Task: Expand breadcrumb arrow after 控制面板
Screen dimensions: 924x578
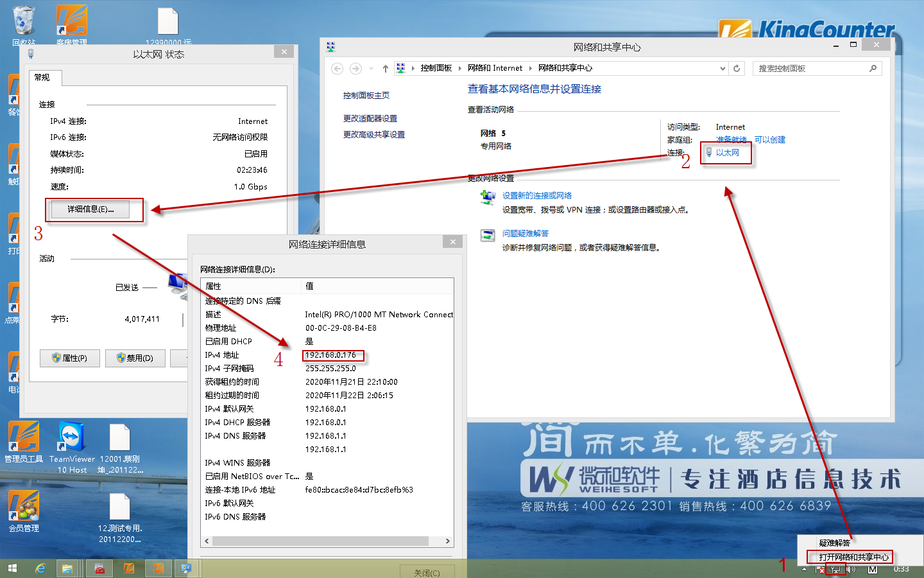Action: point(459,68)
